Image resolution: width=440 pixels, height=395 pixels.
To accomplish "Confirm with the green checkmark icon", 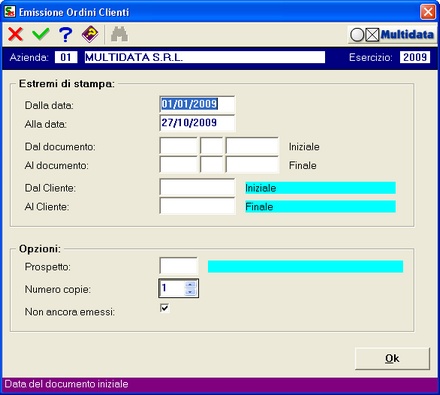I will (41, 34).
